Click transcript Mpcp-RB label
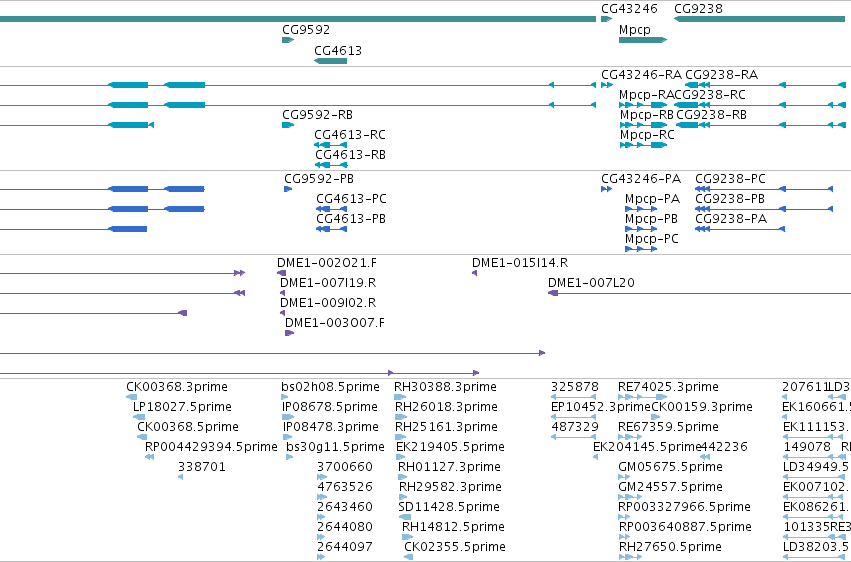This screenshot has height=562, width=851. point(646,115)
